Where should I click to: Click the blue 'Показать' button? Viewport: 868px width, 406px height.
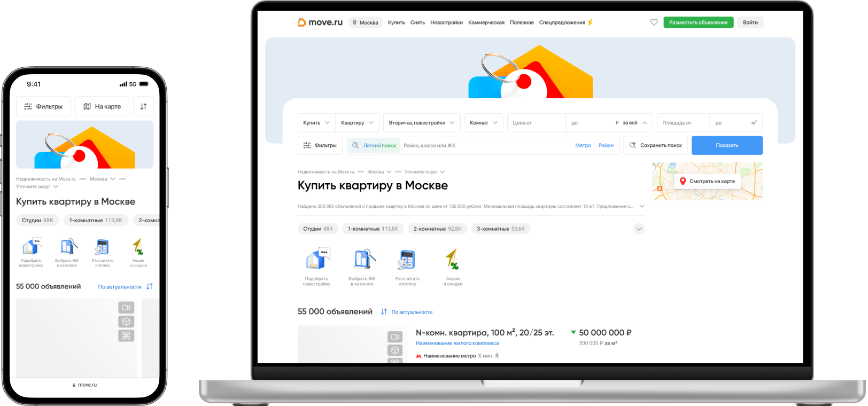pos(727,145)
